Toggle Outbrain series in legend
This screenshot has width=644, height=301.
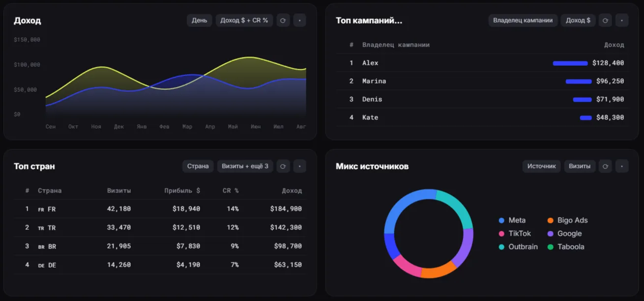click(518, 247)
